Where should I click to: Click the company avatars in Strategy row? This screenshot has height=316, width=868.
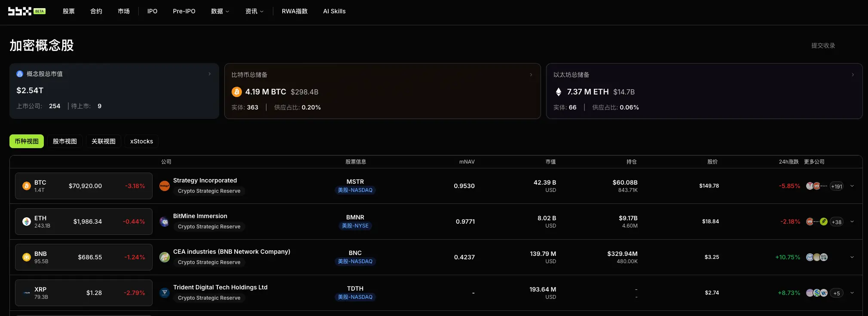816,186
